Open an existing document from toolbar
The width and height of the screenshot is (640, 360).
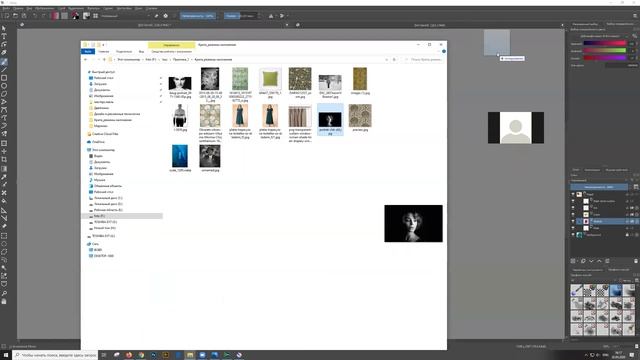point(15,16)
